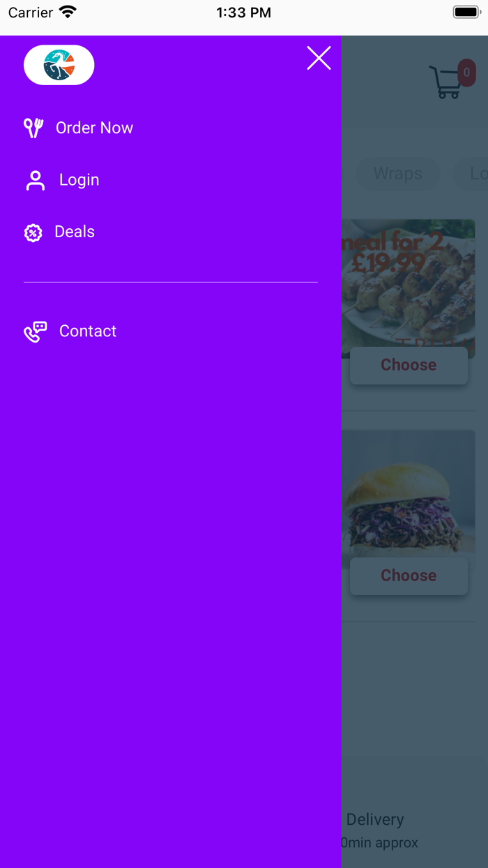The height and width of the screenshot is (868, 488).
Task: Switch to the Wraps category tab
Action: pyautogui.click(x=397, y=174)
